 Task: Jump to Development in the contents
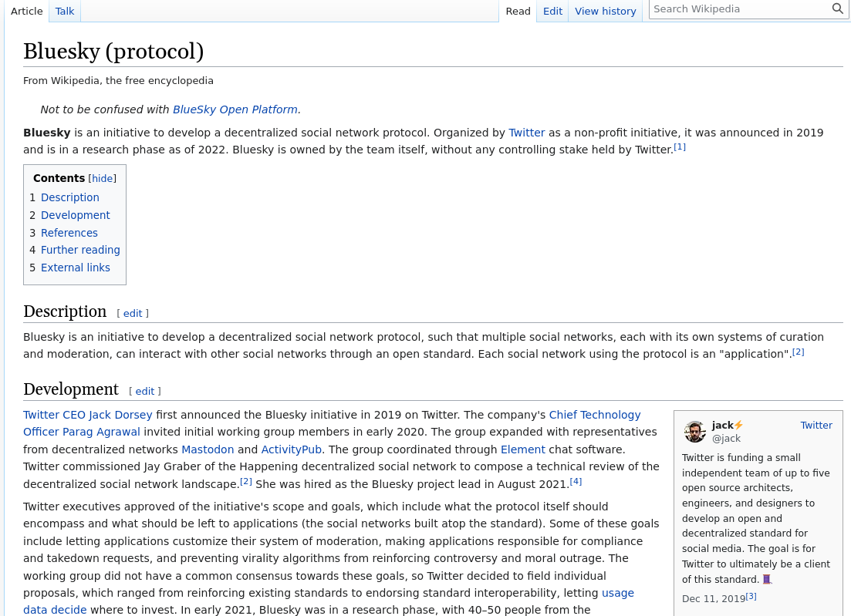76,215
